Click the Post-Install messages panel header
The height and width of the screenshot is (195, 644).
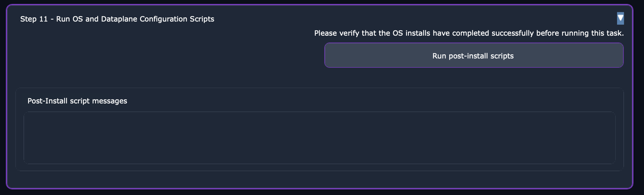[x=77, y=101]
